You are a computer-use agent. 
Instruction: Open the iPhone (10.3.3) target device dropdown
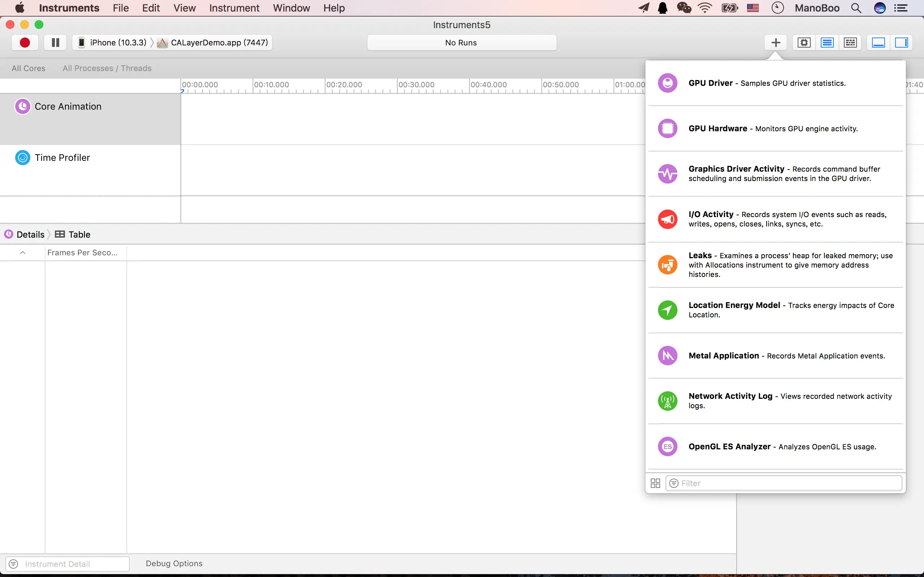[113, 42]
